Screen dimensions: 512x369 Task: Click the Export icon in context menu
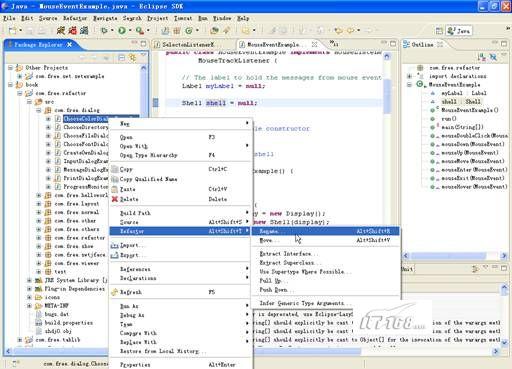click(x=115, y=255)
